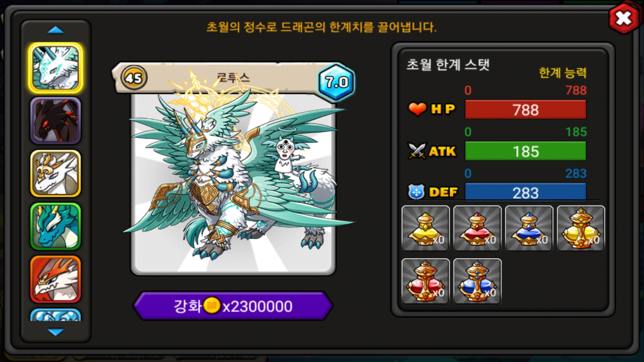
Task: Use the small yellow essence potion
Action: pos(425,228)
